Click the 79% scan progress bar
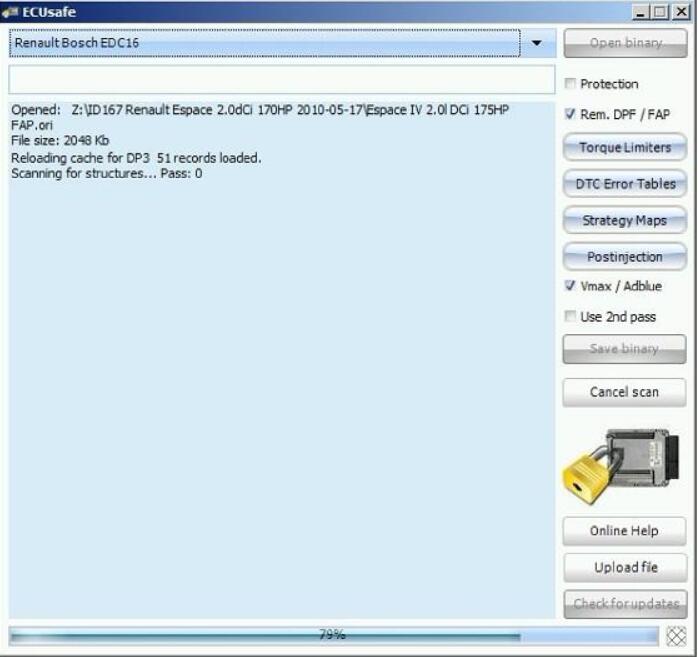This screenshot has width=698, height=657. click(333, 636)
